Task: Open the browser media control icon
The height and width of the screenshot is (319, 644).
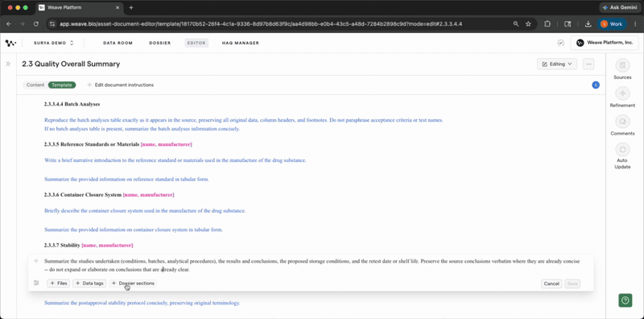Action: (568, 24)
